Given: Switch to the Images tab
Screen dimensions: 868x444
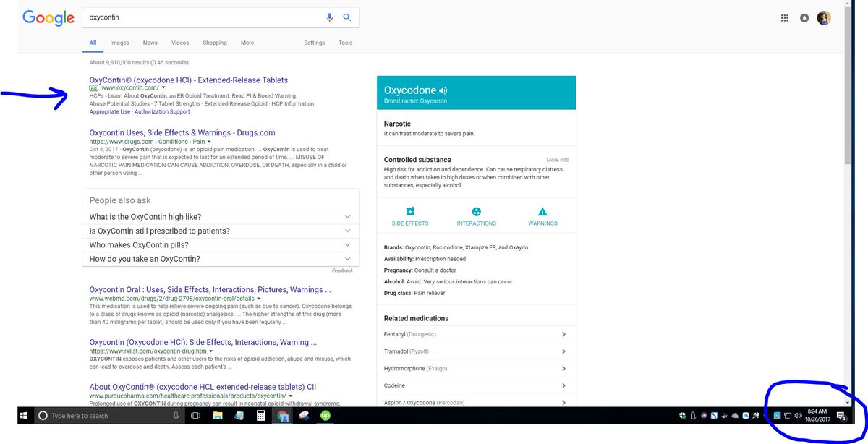Looking at the screenshot, I should [119, 43].
